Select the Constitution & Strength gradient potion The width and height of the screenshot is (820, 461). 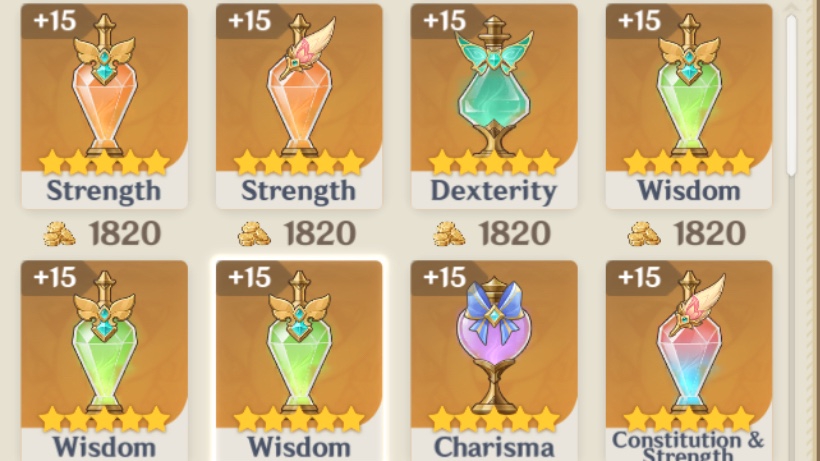point(689,361)
